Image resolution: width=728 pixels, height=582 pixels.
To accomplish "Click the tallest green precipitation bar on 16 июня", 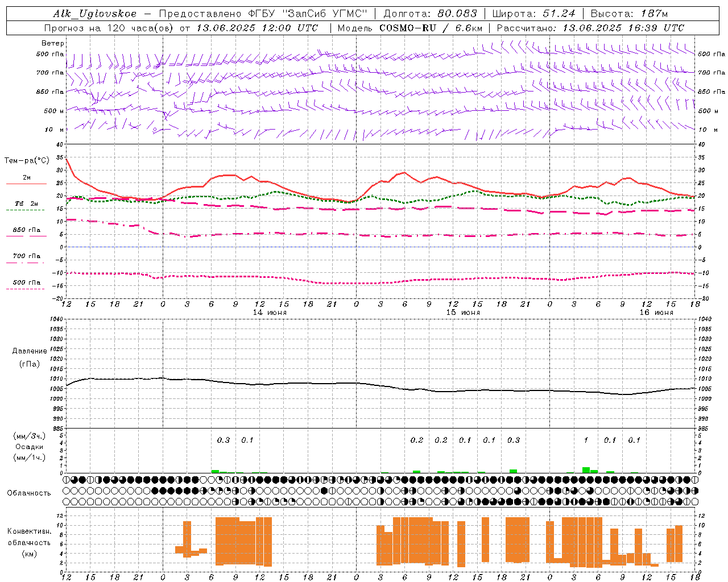I will click(x=586, y=470).
